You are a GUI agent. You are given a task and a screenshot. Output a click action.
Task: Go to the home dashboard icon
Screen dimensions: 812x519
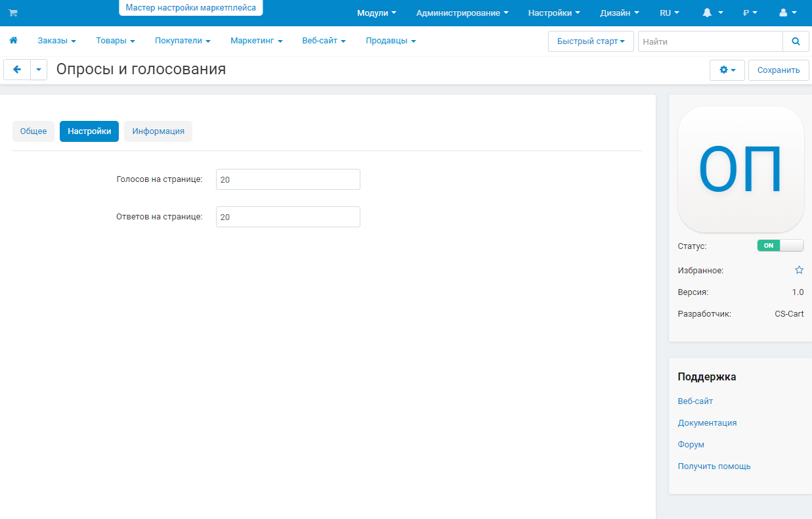(13, 41)
